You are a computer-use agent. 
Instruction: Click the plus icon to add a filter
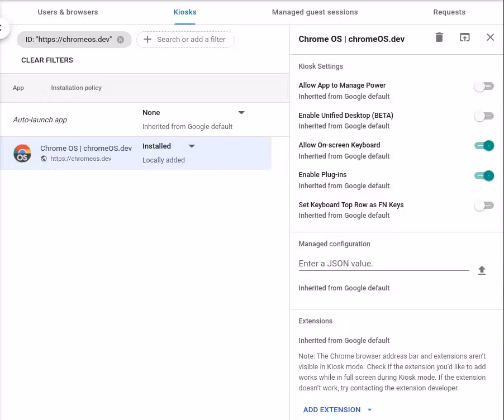[148, 40]
